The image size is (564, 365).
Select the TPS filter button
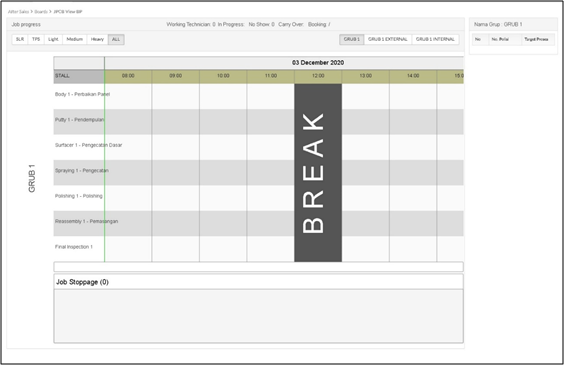click(36, 39)
